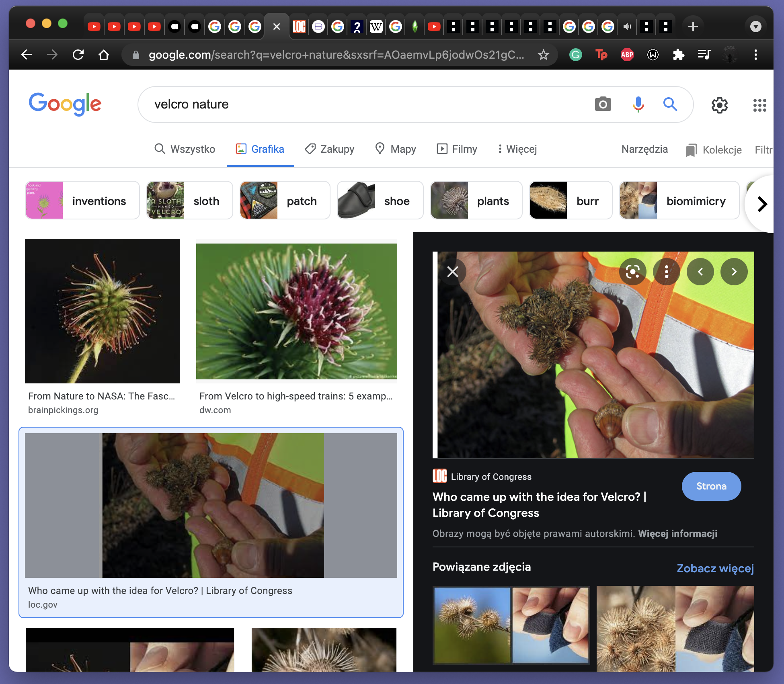Switch to the Filmy tab

coord(457,149)
